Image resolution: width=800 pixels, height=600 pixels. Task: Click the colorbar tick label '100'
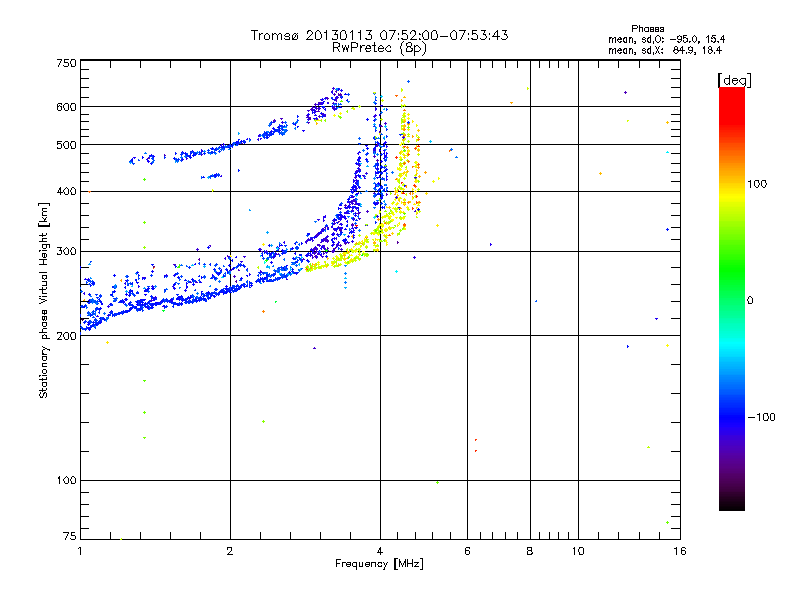click(757, 184)
